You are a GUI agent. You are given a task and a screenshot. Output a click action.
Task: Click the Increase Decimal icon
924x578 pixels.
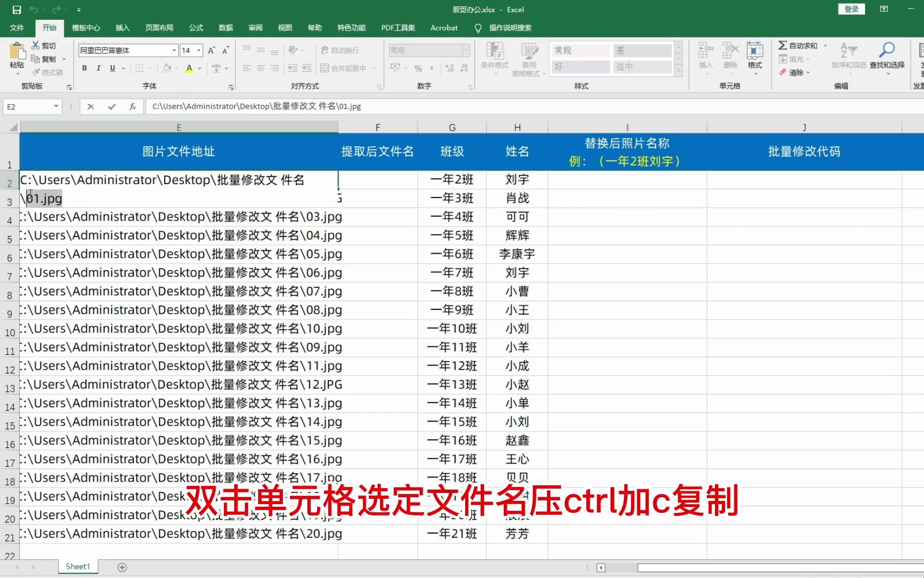448,68
